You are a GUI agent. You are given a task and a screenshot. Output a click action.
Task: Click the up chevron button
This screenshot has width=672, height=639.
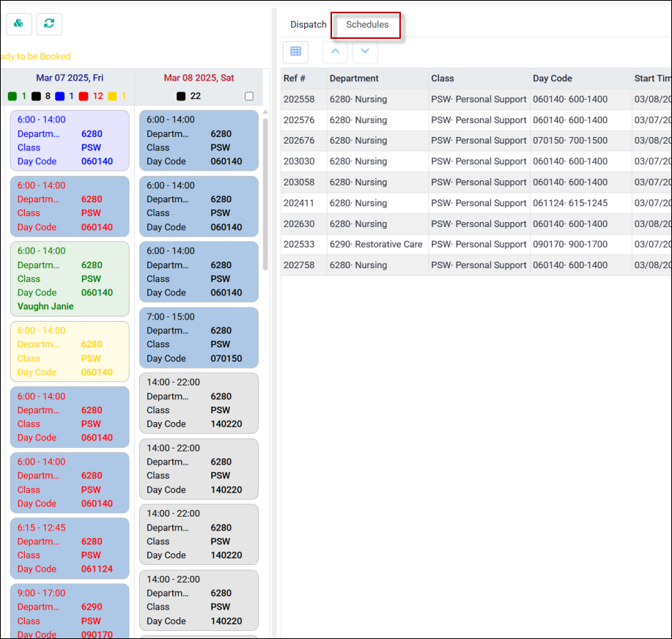(x=335, y=52)
